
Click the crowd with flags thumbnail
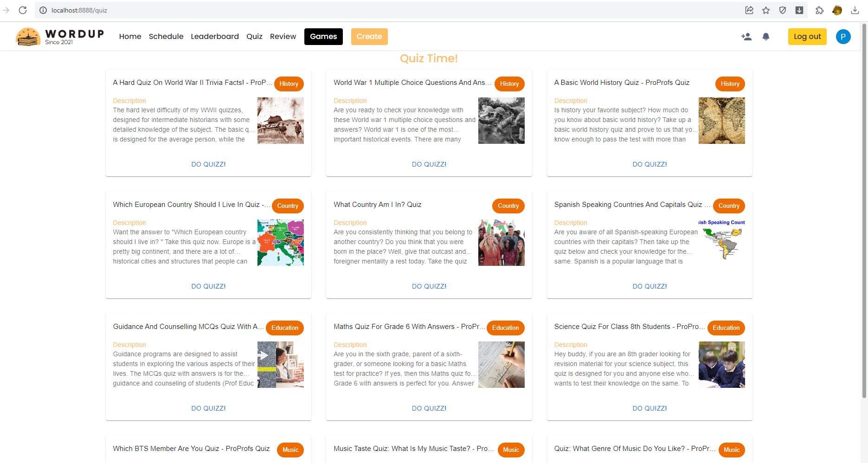(502, 243)
